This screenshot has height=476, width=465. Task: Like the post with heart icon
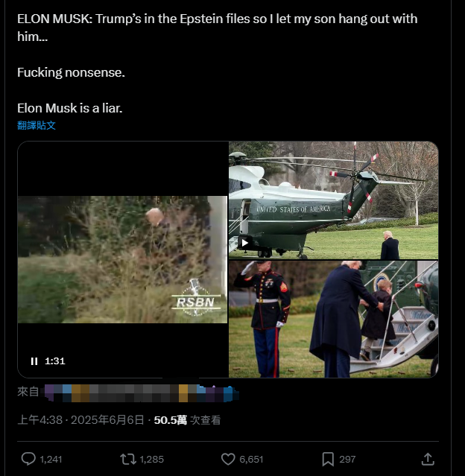click(x=228, y=459)
